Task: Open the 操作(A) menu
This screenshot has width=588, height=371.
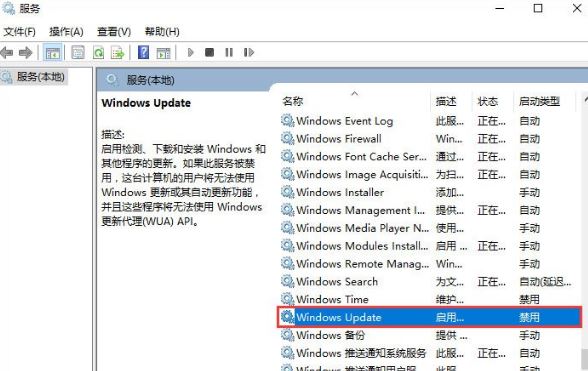Action: [66, 32]
